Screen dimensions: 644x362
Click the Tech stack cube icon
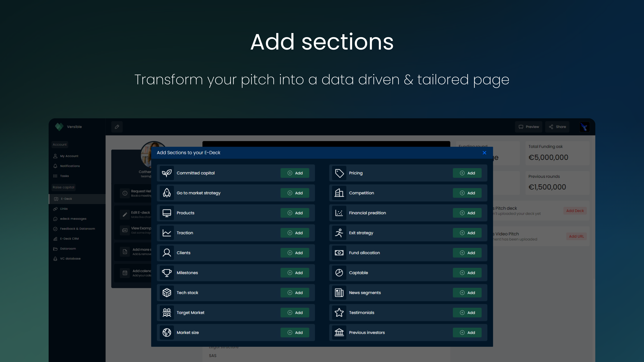point(167,292)
